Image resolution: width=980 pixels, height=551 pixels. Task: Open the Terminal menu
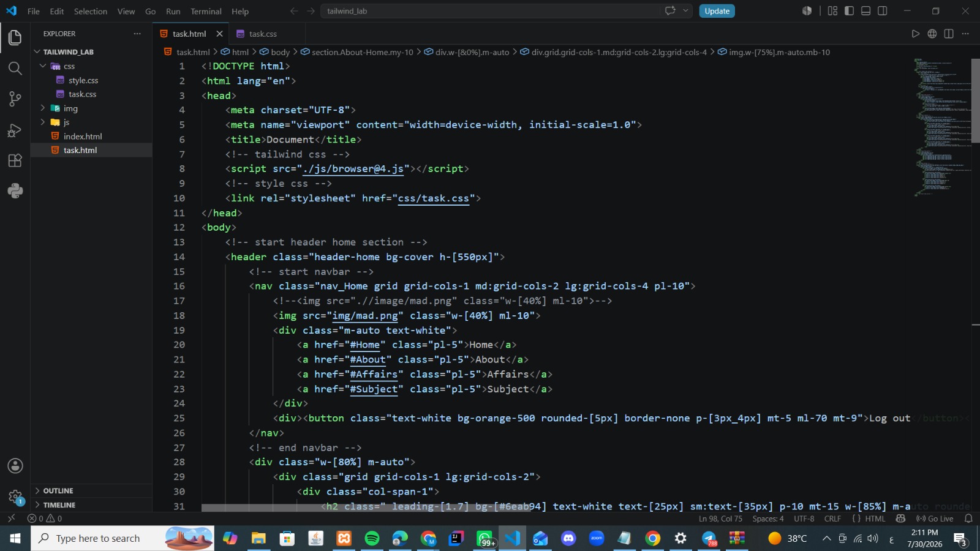(x=206, y=11)
